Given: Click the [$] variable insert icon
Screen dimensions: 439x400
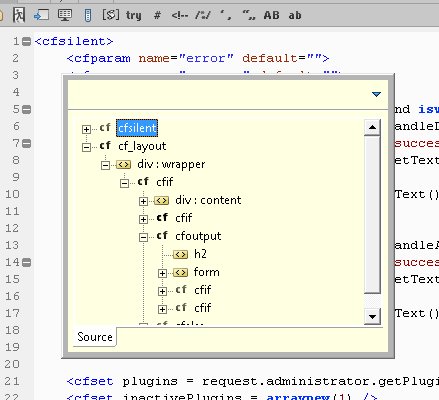Looking at the screenshot, I should (x=111, y=15).
